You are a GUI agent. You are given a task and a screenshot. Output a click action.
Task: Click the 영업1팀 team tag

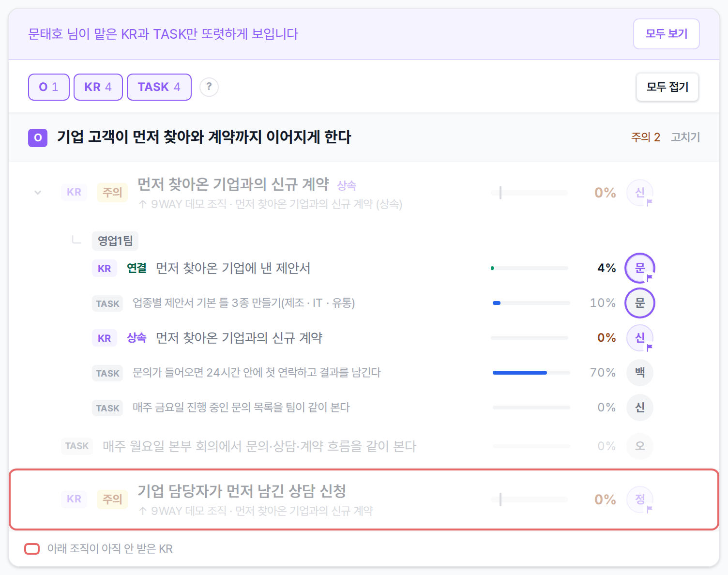tap(115, 241)
